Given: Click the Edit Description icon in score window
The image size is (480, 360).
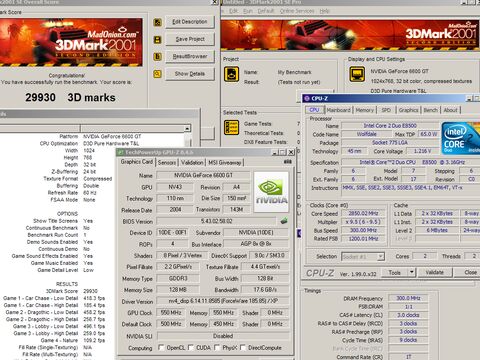Looking at the screenshot, I should click(x=157, y=22).
